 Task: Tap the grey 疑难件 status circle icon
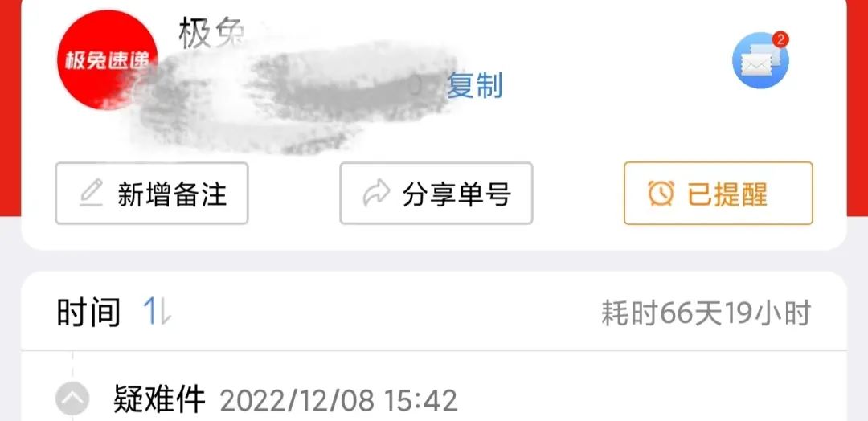pos(72,399)
